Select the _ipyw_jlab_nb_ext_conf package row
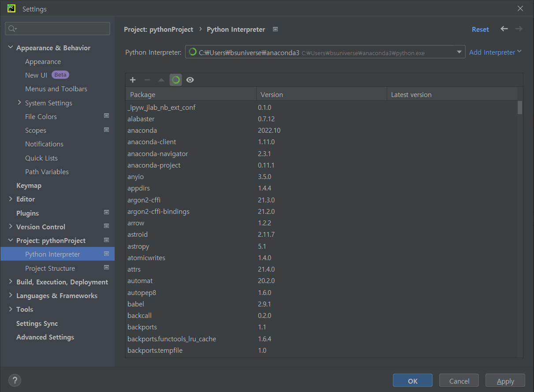 321,108
